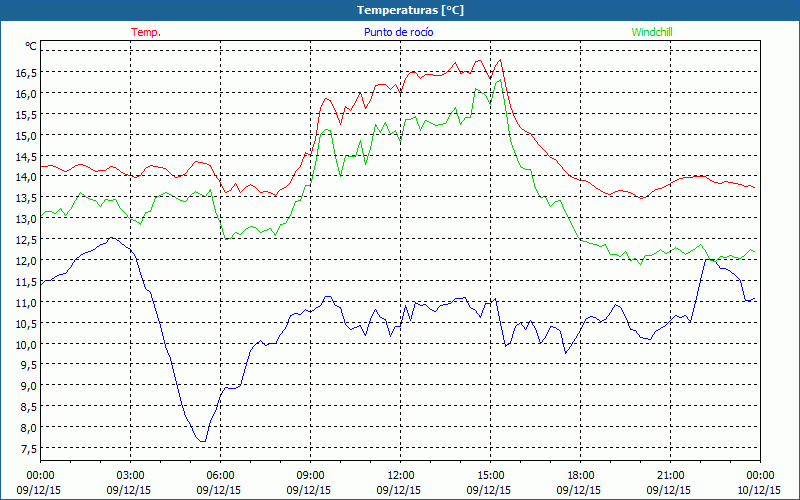Click the 12,0 y-axis value
Image resolution: width=800 pixels, height=500 pixels.
tap(26, 261)
